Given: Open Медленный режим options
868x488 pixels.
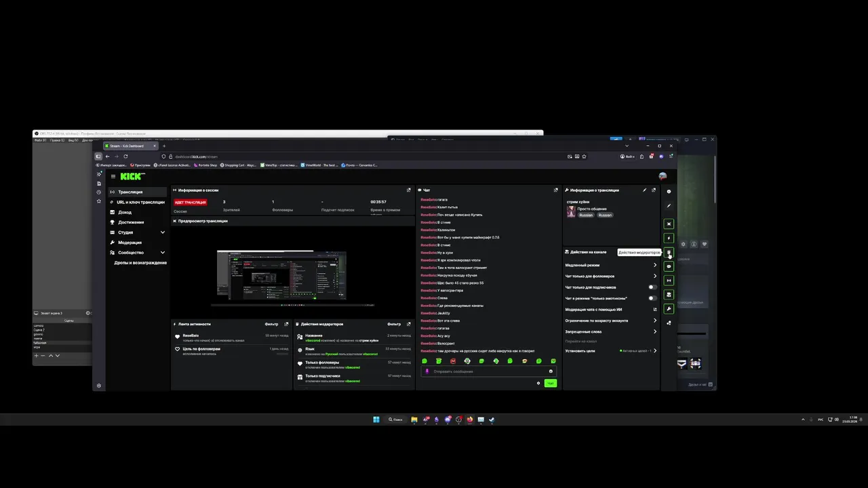Looking at the screenshot, I should tap(611, 265).
